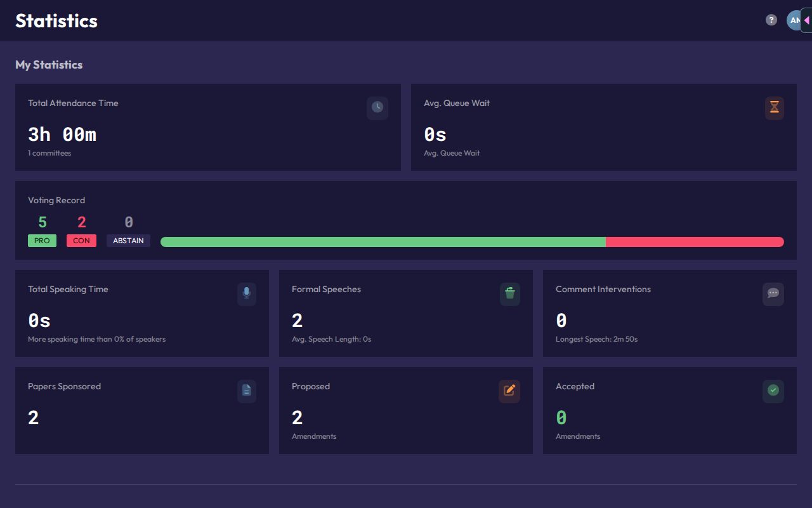
Task: Click the Total Attendance Time label
Action: pyautogui.click(x=73, y=103)
